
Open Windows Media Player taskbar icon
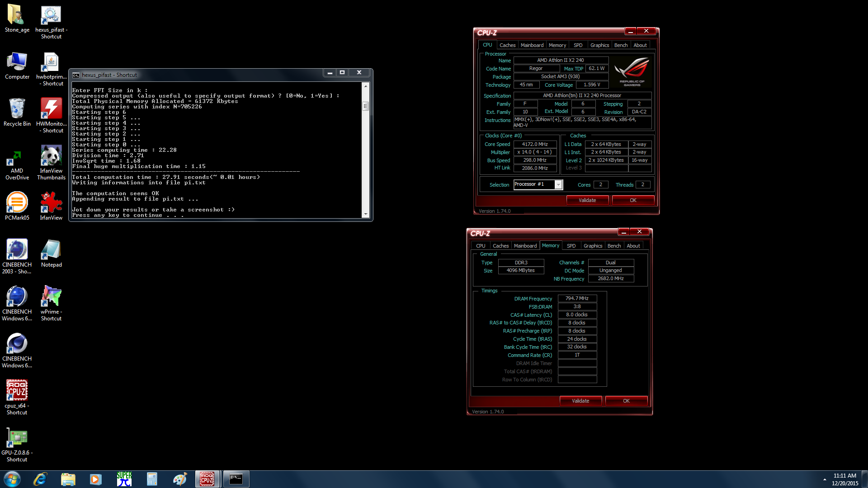(x=96, y=479)
